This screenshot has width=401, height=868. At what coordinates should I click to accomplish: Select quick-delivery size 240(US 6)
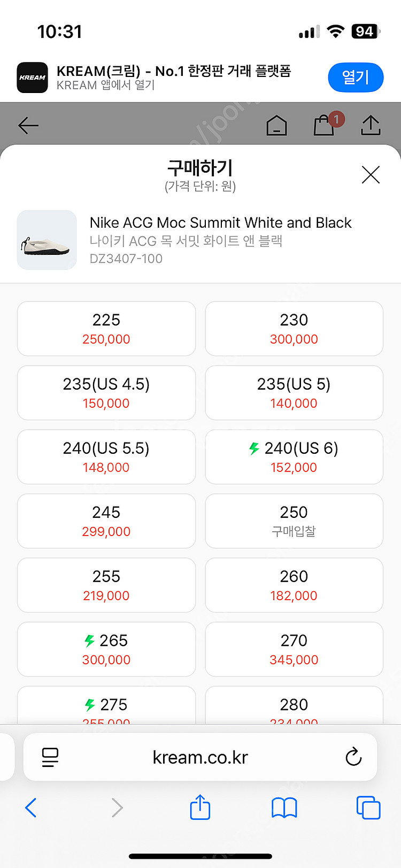pyautogui.click(x=294, y=457)
